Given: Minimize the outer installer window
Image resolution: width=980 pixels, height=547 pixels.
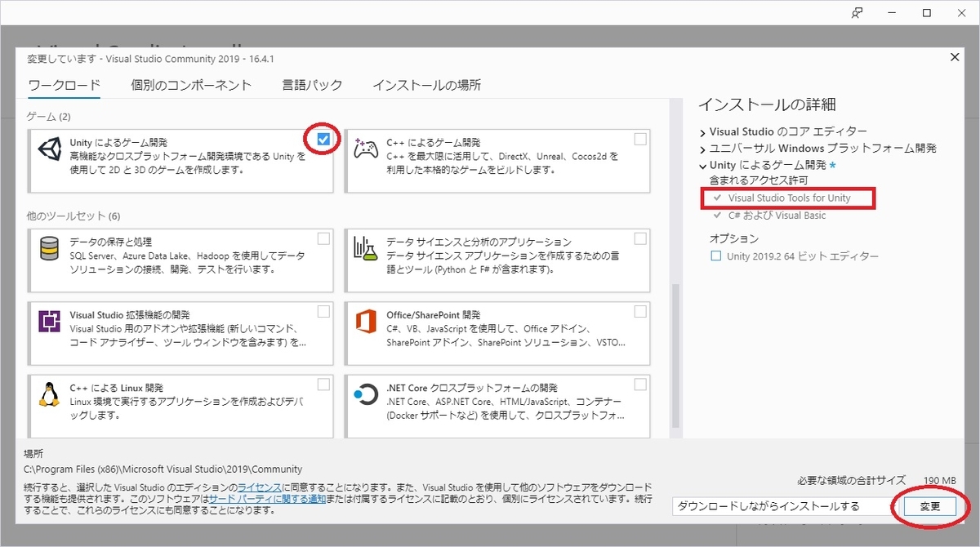Looking at the screenshot, I should click(x=892, y=13).
